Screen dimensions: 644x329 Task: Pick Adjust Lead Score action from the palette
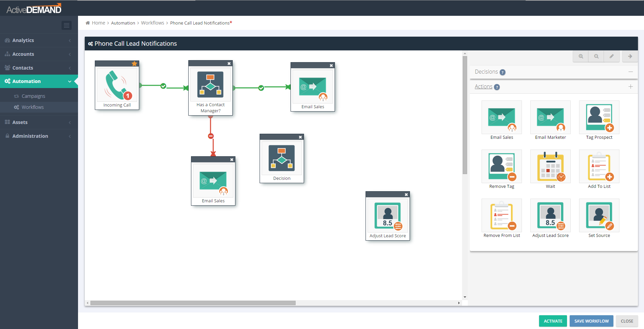[551, 218]
